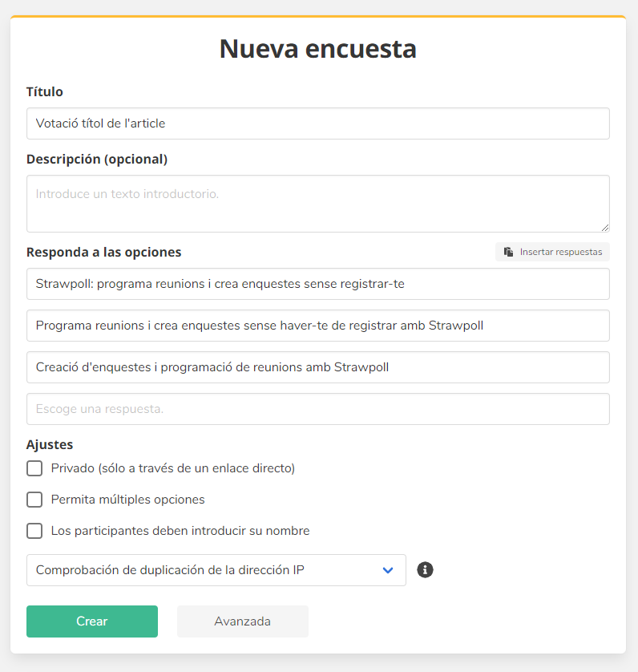Click into the Descripción text area
The width and height of the screenshot is (638, 672).
[317, 204]
